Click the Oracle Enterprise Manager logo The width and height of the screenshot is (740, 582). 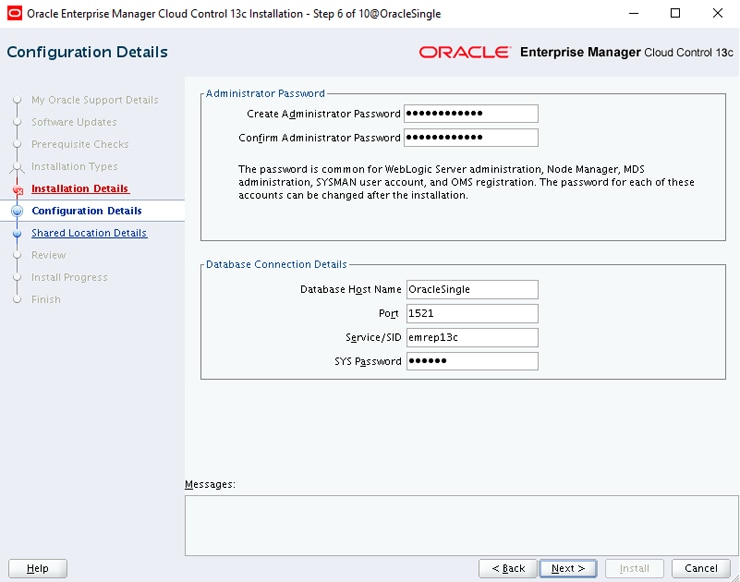[x=576, y=52]
